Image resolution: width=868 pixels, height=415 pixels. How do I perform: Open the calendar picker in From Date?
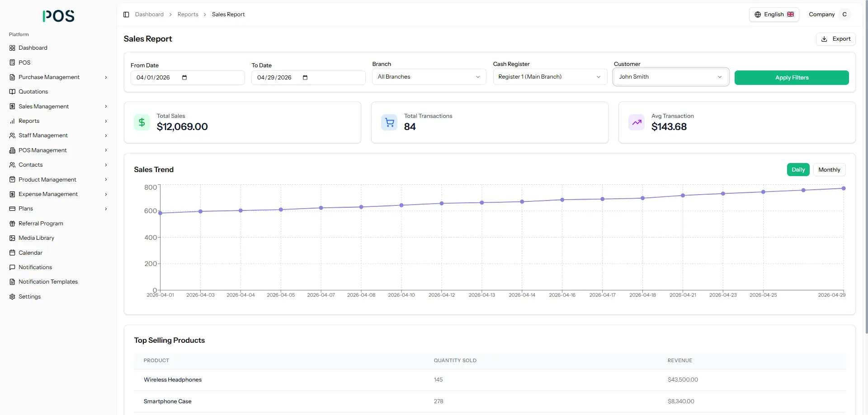pos(184,78)
